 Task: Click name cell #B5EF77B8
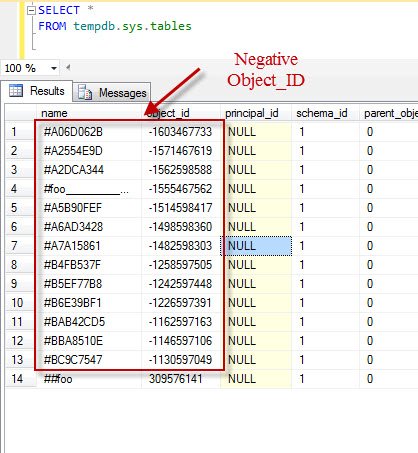(x=89, y=284)
